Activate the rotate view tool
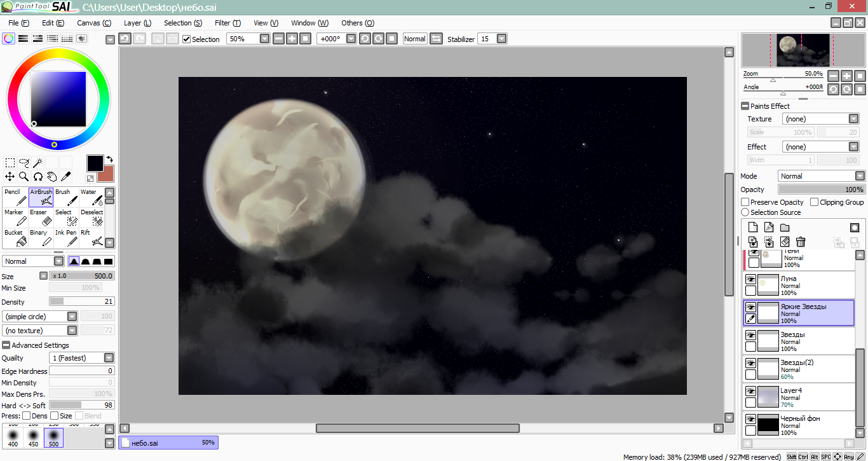This screenshot has width=868, height=461. coord(38,177)
